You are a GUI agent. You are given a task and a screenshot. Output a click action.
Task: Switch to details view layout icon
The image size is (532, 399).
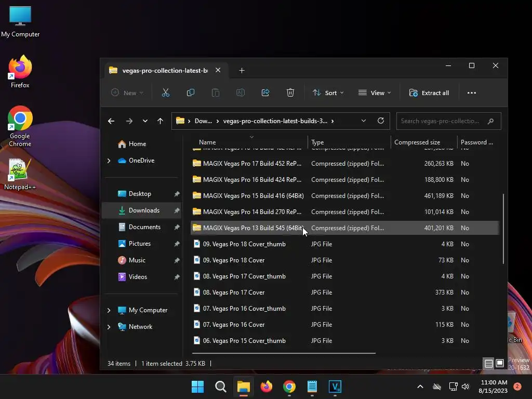point(488,363)
